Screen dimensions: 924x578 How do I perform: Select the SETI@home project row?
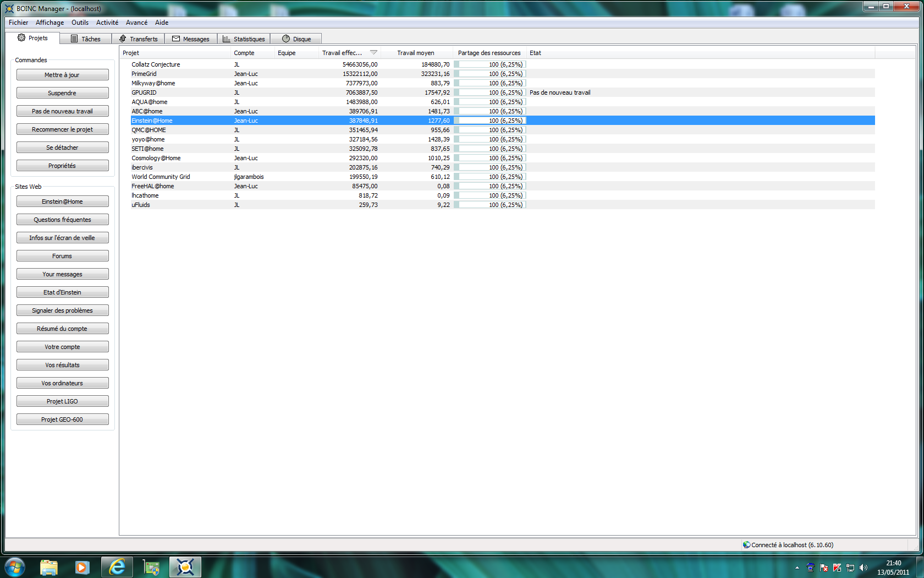503,149
